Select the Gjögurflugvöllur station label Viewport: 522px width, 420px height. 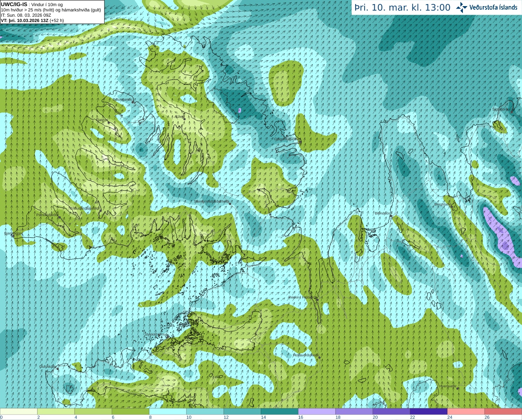287,139
